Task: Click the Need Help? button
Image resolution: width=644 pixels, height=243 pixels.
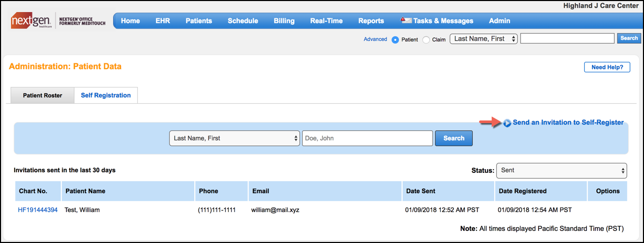Action: [x=607, y=67]
